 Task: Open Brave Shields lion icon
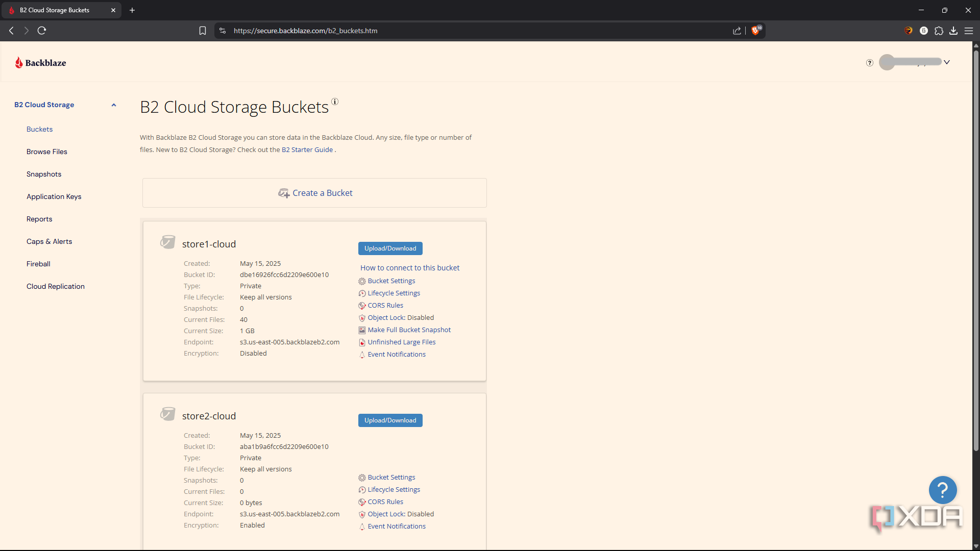(756, 31)
